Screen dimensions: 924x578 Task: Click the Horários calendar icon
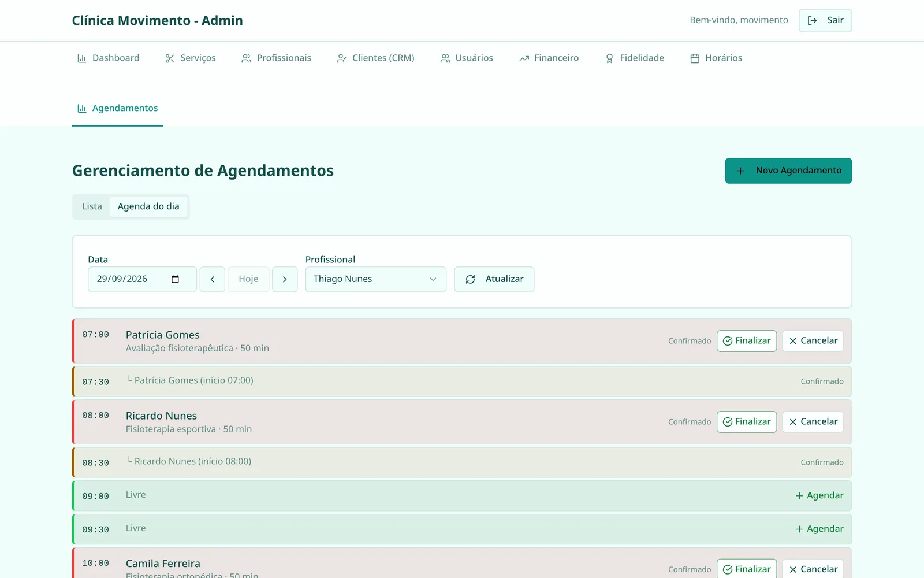tap(695, 58)
